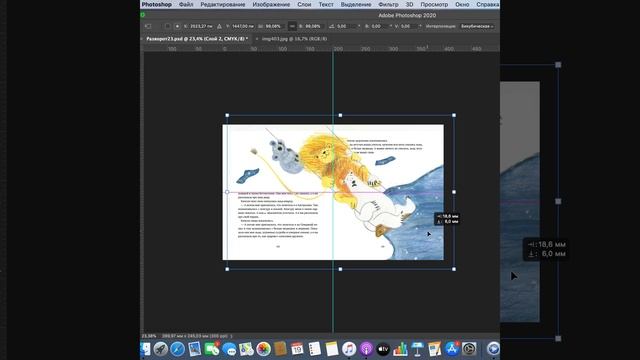Open the Редактирование menu

(x=222, y=4)
